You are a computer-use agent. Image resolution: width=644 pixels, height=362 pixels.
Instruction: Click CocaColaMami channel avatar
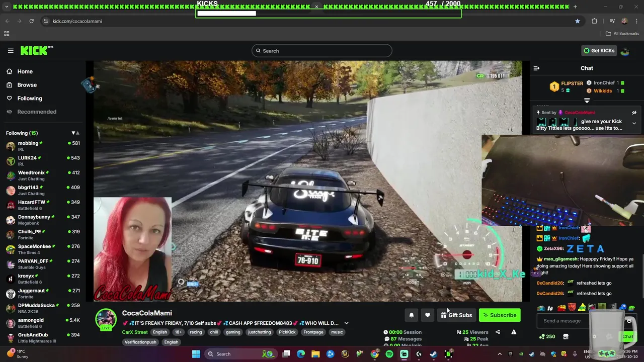[106, 319]
